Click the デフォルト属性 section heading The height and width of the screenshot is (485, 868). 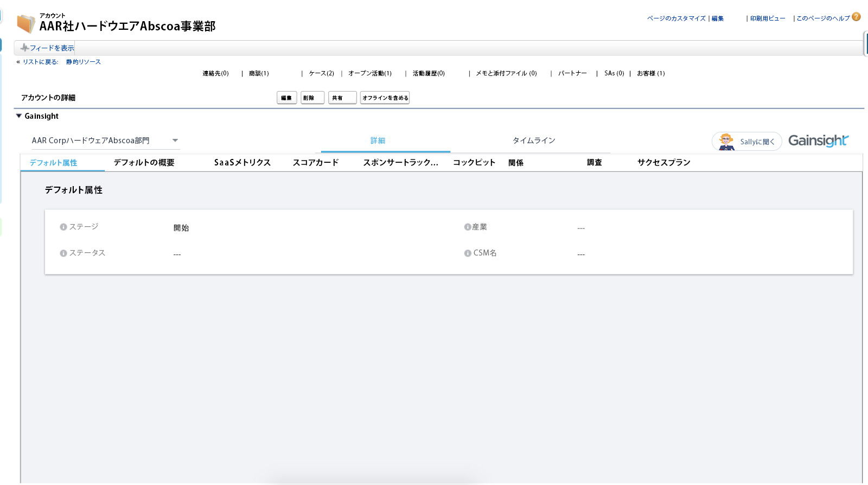(74, 190)
